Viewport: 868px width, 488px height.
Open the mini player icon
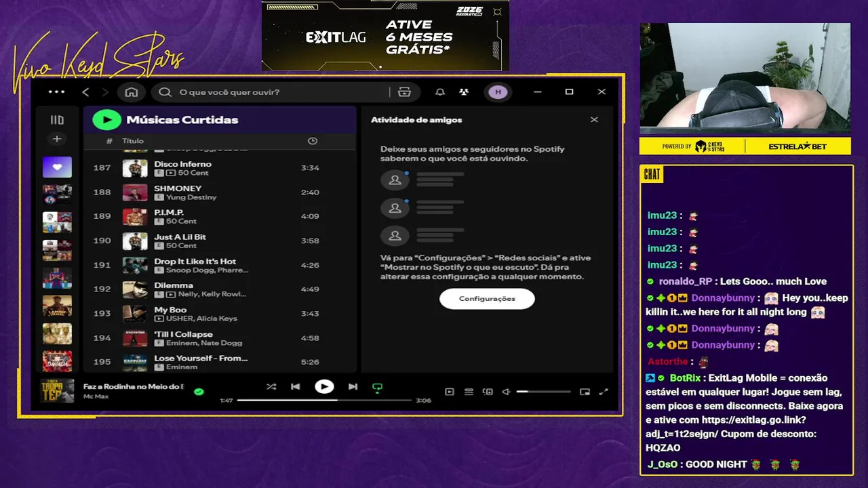pyautogui.click(x=585, y=392)
